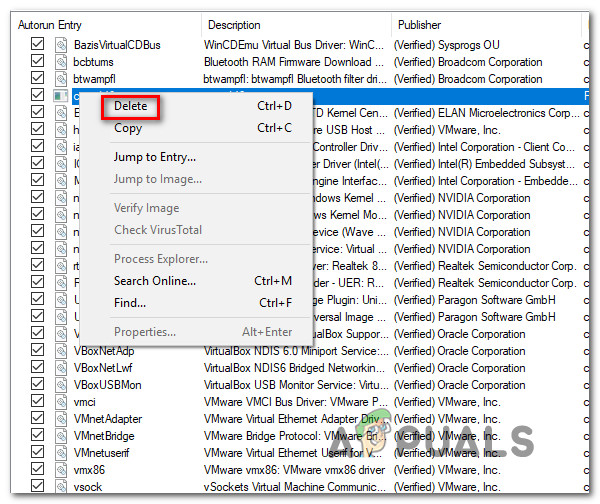Image resolution: width=600 pixels, height=504 pixels.
Task: Click the VMware vmx86 driver description
Action: pos(294,470)
